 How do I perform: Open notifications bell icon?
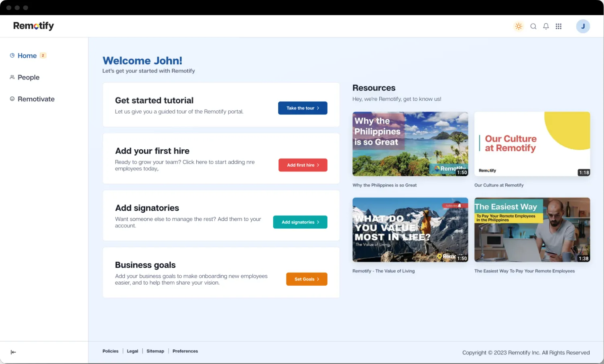(x=546, y=26)
